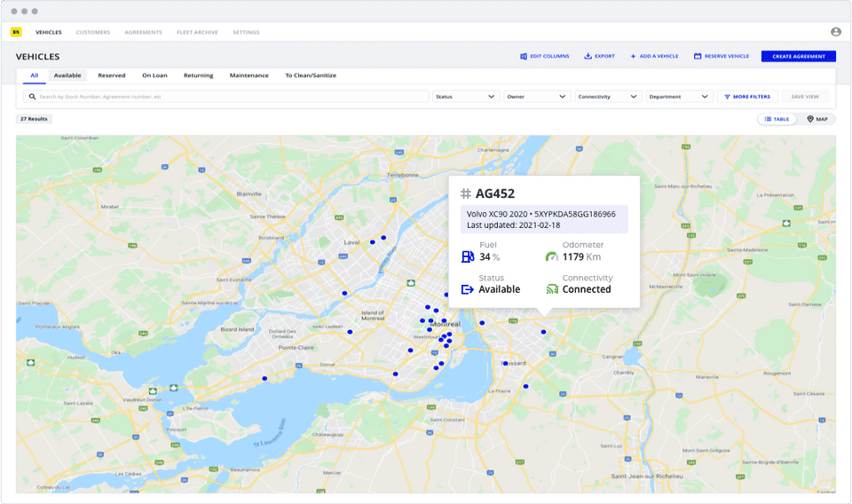Open the Settings nav menu
The image size is (852, 504).
pos(246,32)
